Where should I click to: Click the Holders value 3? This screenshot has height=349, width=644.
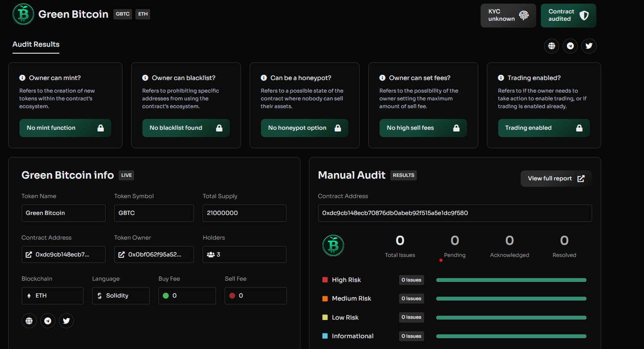219,255
